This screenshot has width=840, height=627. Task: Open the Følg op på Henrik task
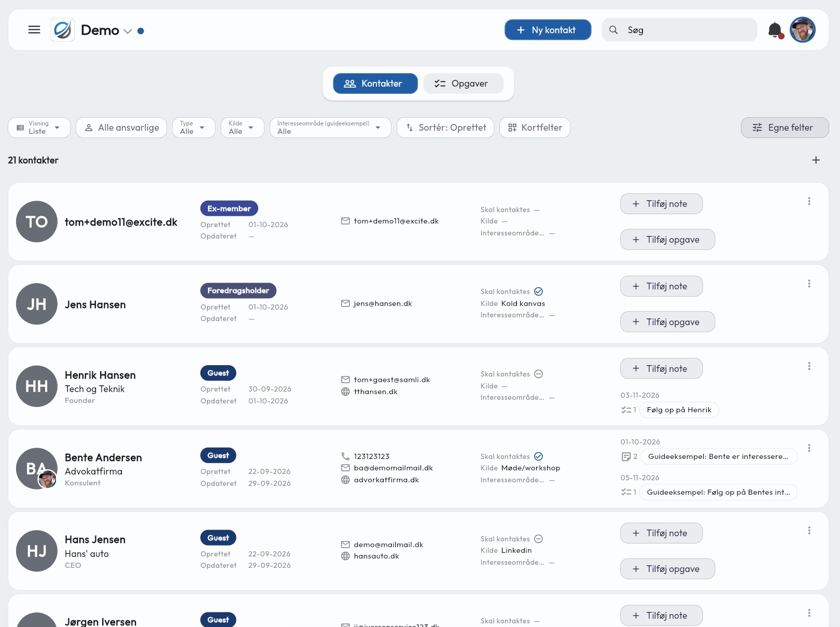pyautogui.click(x=679, y=410)
